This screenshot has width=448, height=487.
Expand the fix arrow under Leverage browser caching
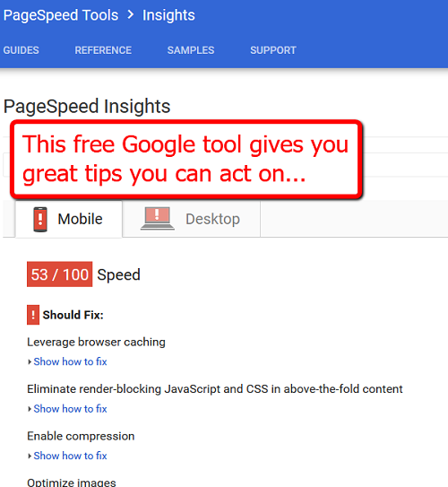(30, 361)
